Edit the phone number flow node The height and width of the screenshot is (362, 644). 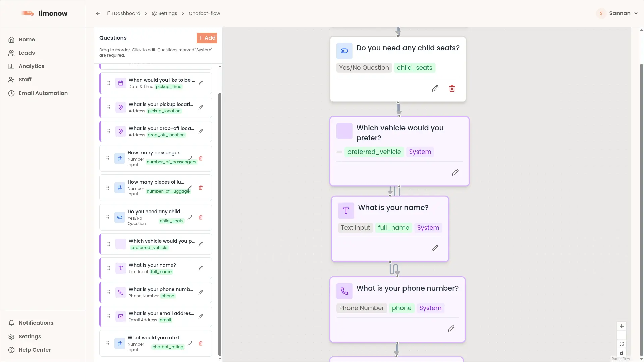[451, 329]
